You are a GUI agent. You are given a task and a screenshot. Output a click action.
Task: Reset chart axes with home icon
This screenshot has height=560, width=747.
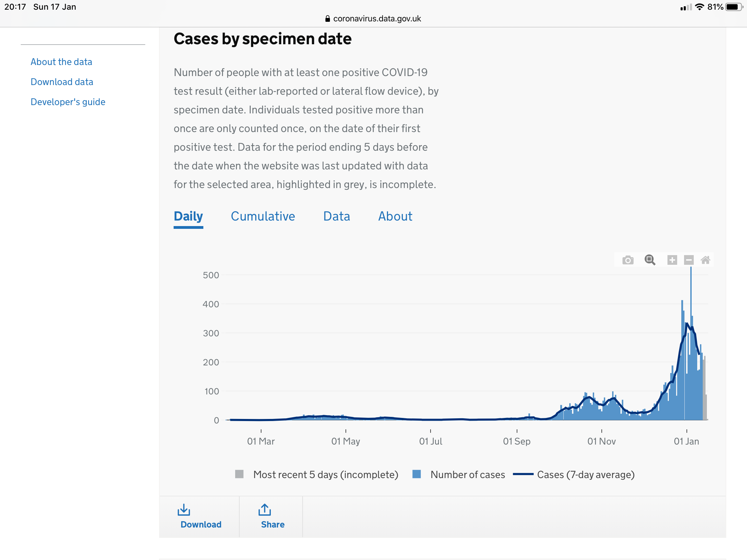tap(705, 260)
